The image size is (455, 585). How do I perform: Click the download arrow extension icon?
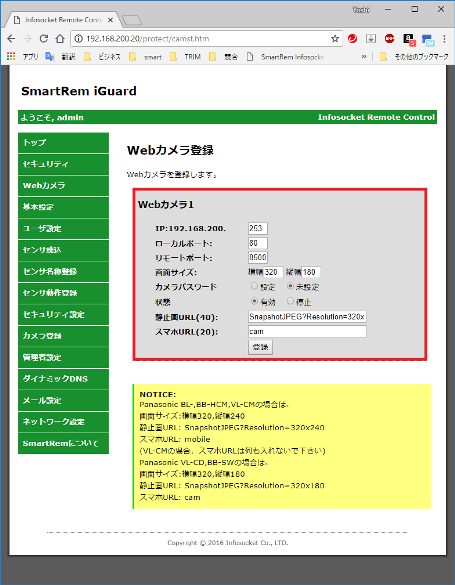coord(371,38)
